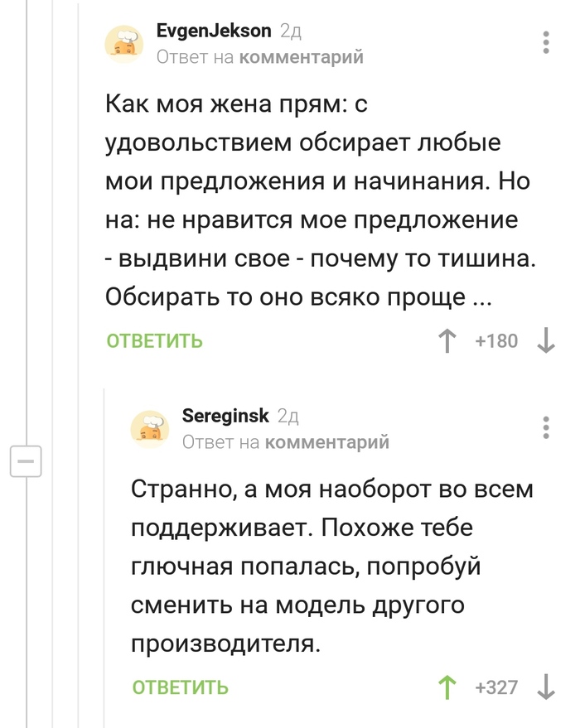Upvote Sereginsk's comment with green arrow
This screenshot has height=728, width=580.
pyautogui.click(x=447, y=687)
